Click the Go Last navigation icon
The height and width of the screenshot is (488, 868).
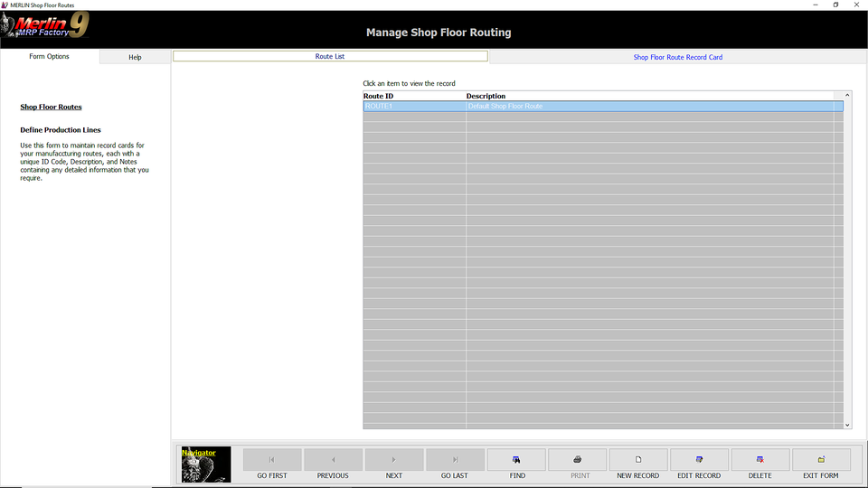pyautogui.click(x=455, y=460)
